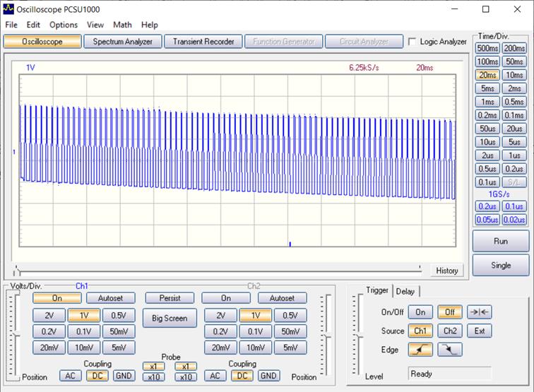Select the rising edge trigger icon
The image size is (534, 392).
point(420,349)
